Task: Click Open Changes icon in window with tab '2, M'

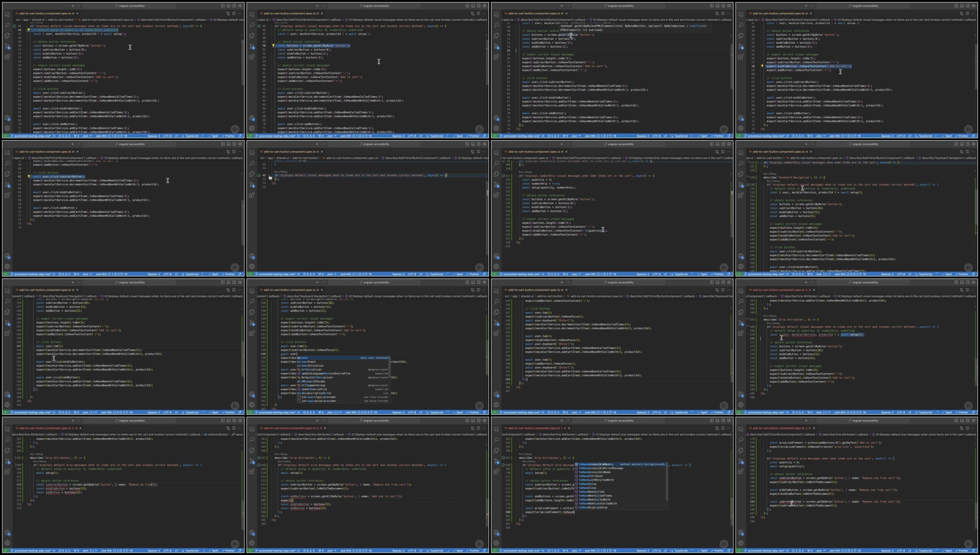Action: point(961,428)
